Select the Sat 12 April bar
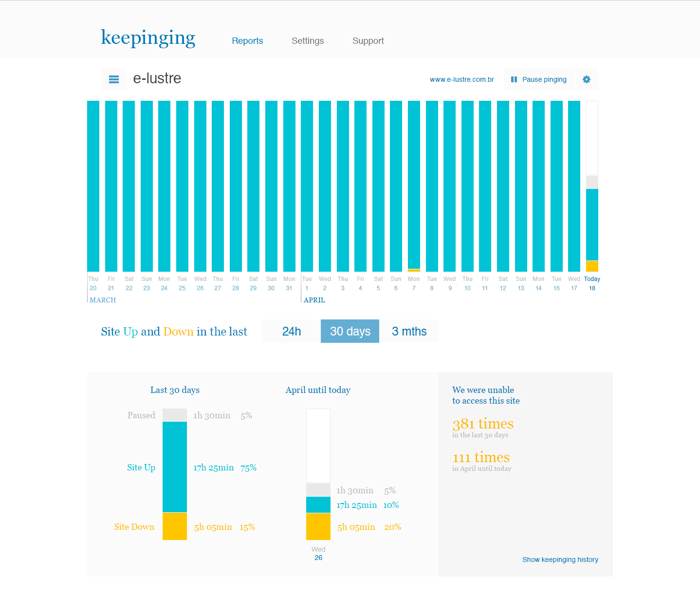Viewport: 700px width, 597px height. point(503,186)
